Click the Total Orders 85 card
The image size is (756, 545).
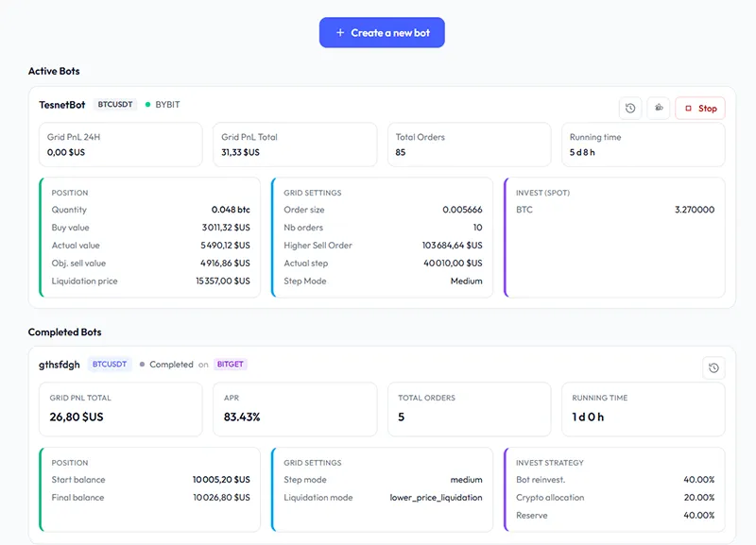(469, 145)
